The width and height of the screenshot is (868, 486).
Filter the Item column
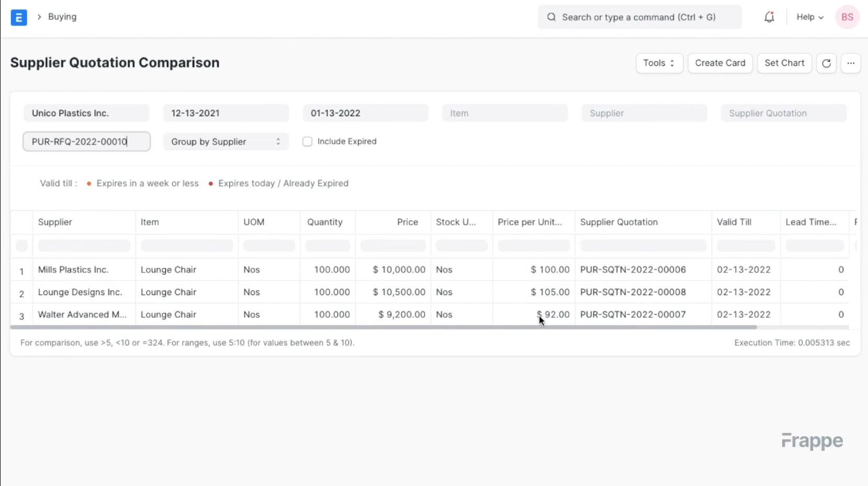point(187,245)
